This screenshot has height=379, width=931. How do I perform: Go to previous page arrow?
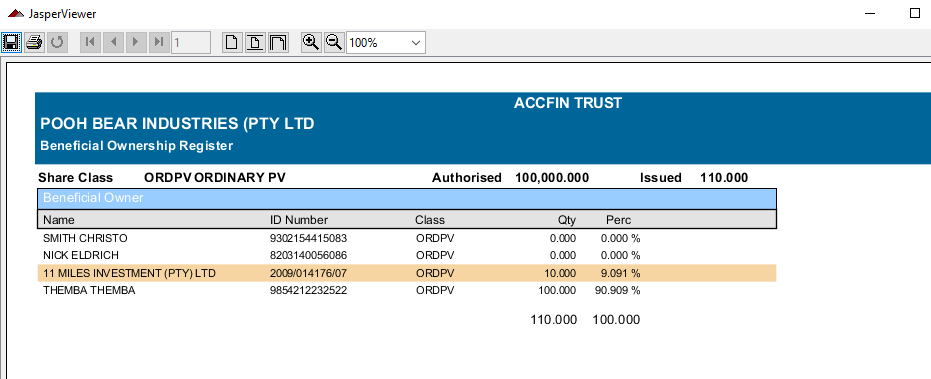[x=113, y=42]
